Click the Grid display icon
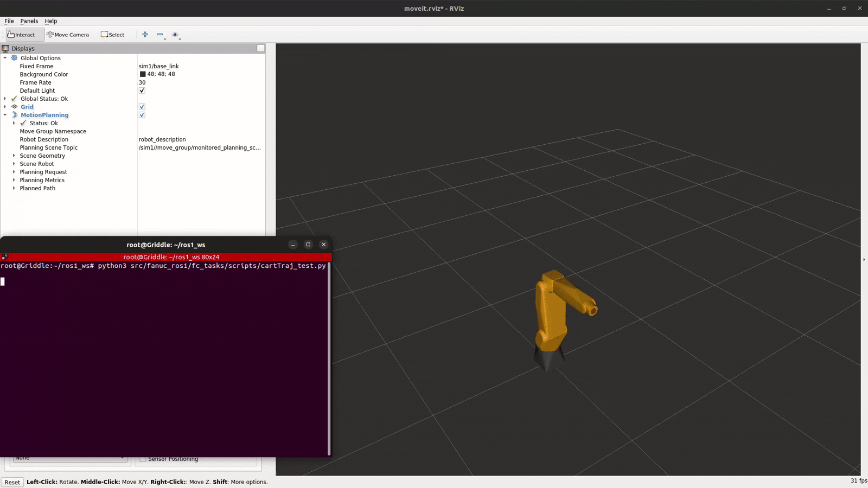Image resolution: width=868 pixels, height=488 pixels. pos(15,107)
